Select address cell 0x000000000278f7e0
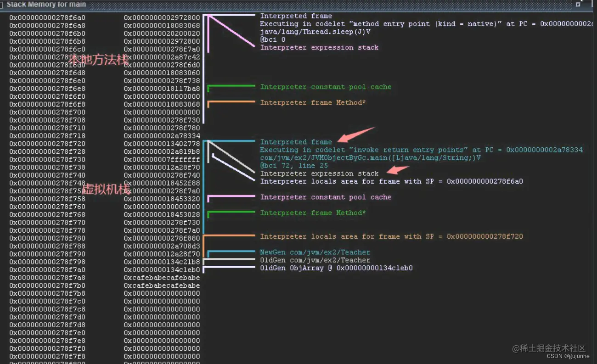The image size is (597, 364). (47, 333)
